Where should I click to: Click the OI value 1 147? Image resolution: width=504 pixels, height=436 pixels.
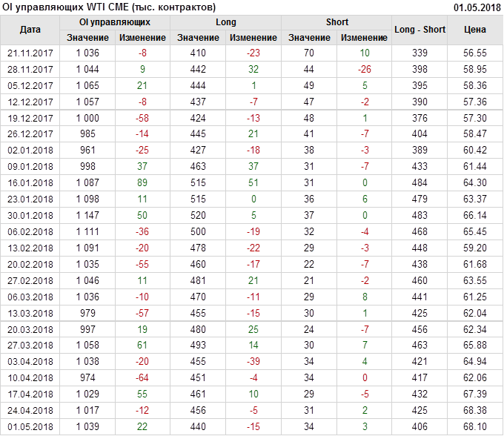click(87, 215)
